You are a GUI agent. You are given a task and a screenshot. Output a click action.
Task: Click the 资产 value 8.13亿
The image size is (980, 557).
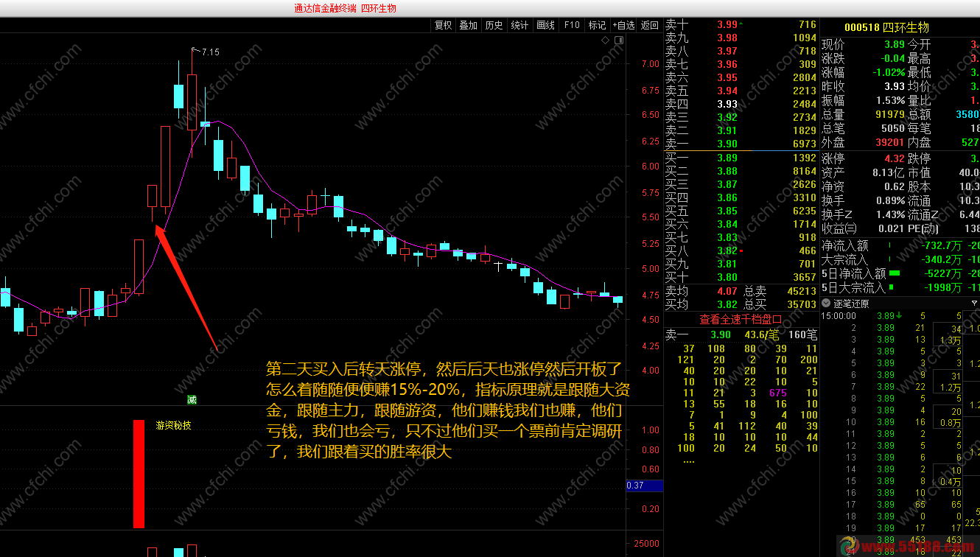[x=889, y=172]
